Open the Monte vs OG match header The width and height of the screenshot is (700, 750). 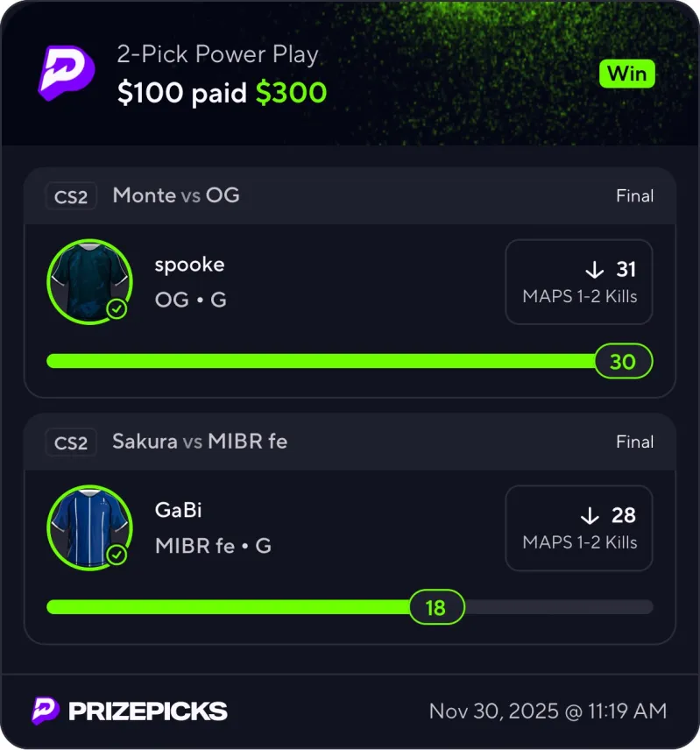[x=176, y=195]
